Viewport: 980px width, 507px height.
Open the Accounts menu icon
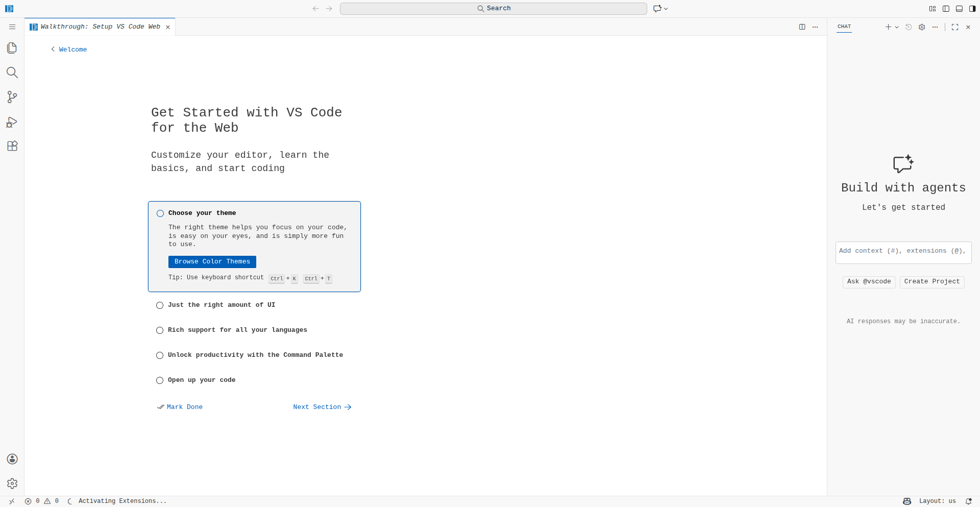(12, 459)
